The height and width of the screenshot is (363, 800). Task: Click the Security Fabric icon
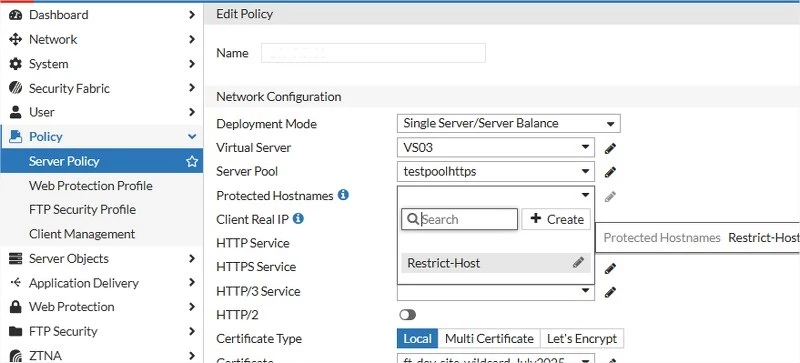point(16,88)
